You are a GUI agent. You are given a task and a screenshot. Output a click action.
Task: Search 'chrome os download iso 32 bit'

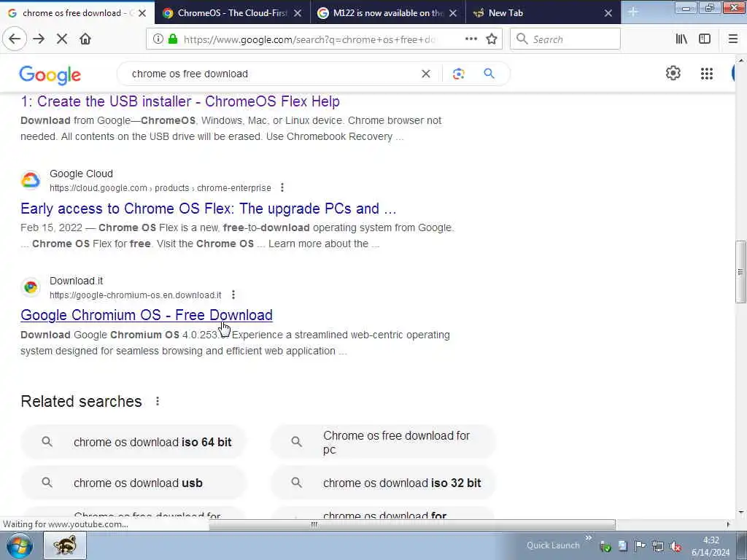(383, 483)
